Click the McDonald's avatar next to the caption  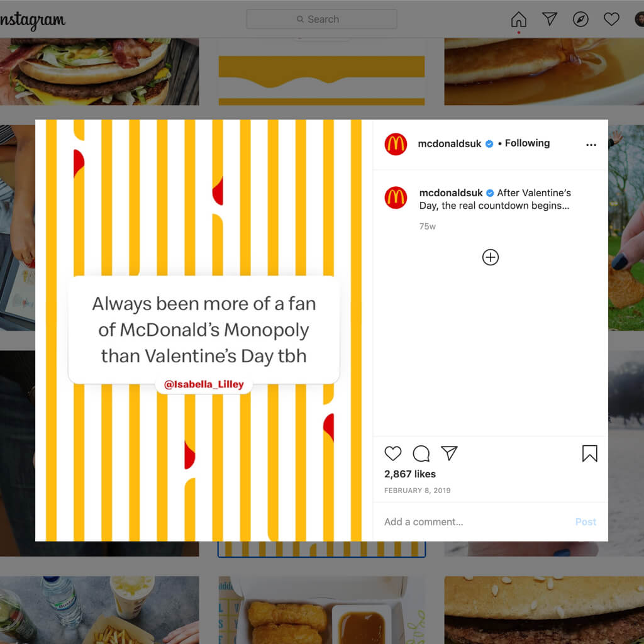coord(396,197)
